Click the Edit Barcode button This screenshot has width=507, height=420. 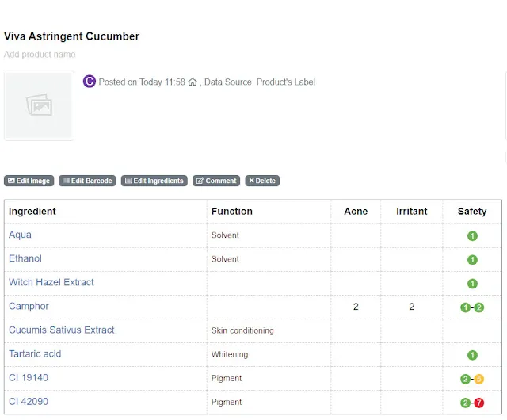click(87, 181)
